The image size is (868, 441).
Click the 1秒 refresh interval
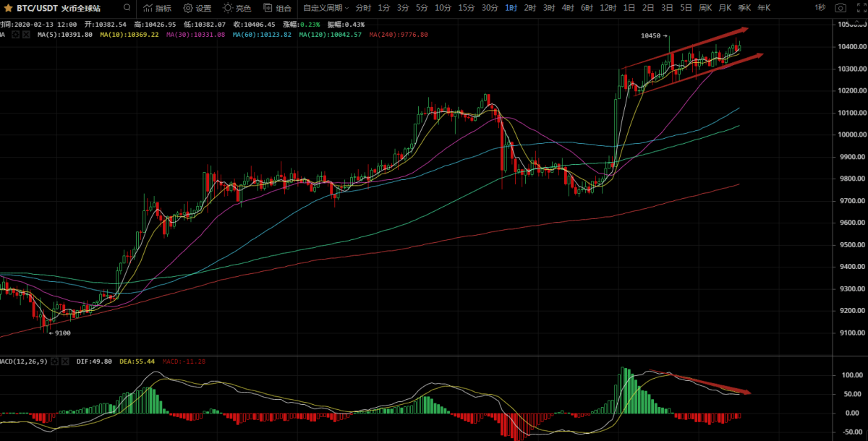(820, 8)
